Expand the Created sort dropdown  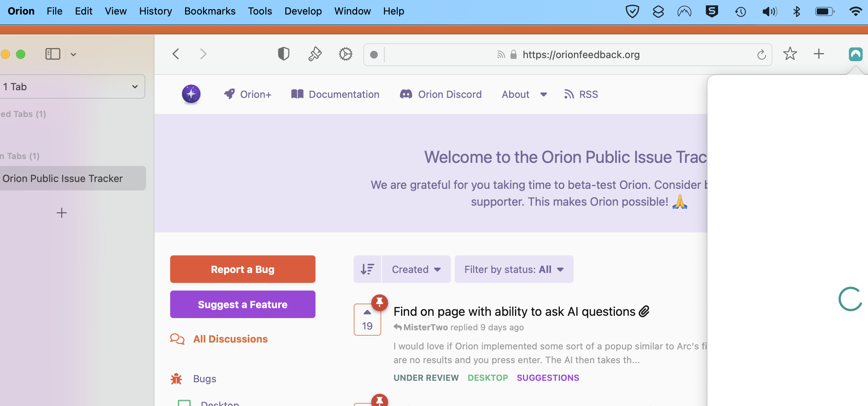tap(416, 270)
